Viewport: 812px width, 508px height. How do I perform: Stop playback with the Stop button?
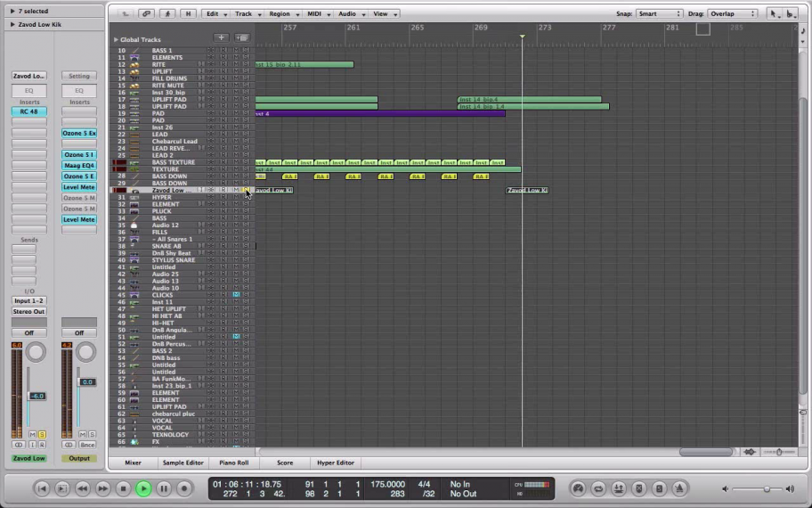(123, 488)
